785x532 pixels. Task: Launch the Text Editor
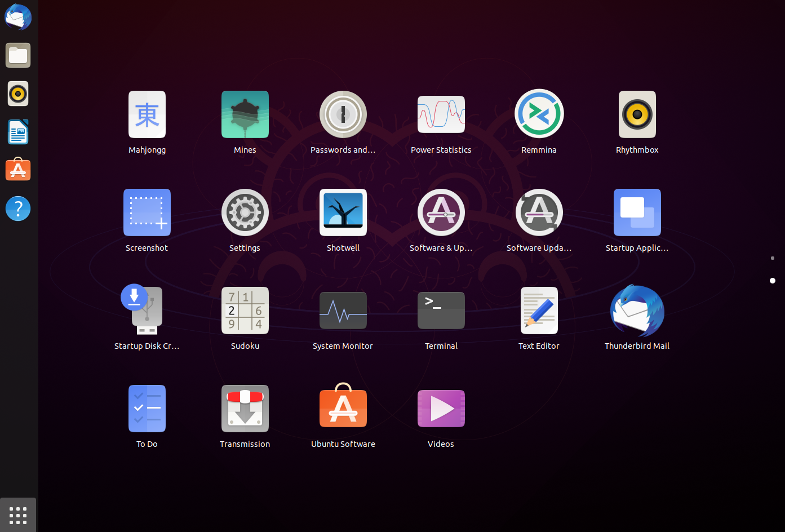pos(539,311)
